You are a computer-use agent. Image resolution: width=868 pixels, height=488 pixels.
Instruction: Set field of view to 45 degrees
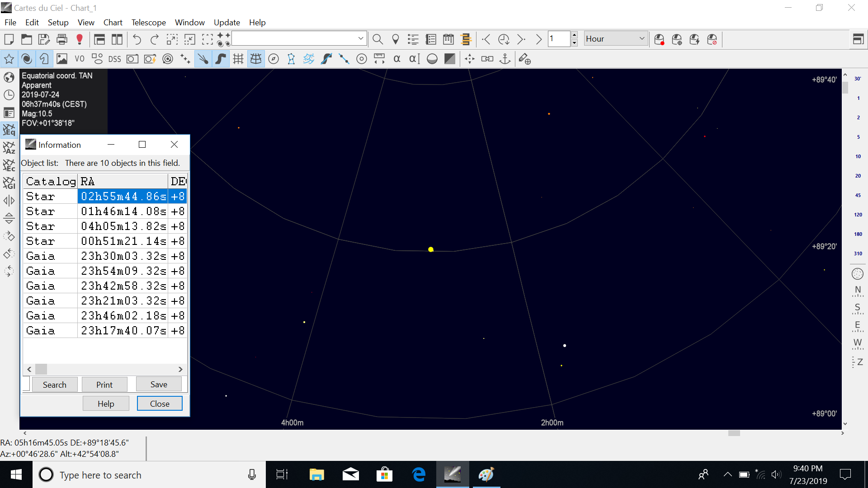click(858, 195)
